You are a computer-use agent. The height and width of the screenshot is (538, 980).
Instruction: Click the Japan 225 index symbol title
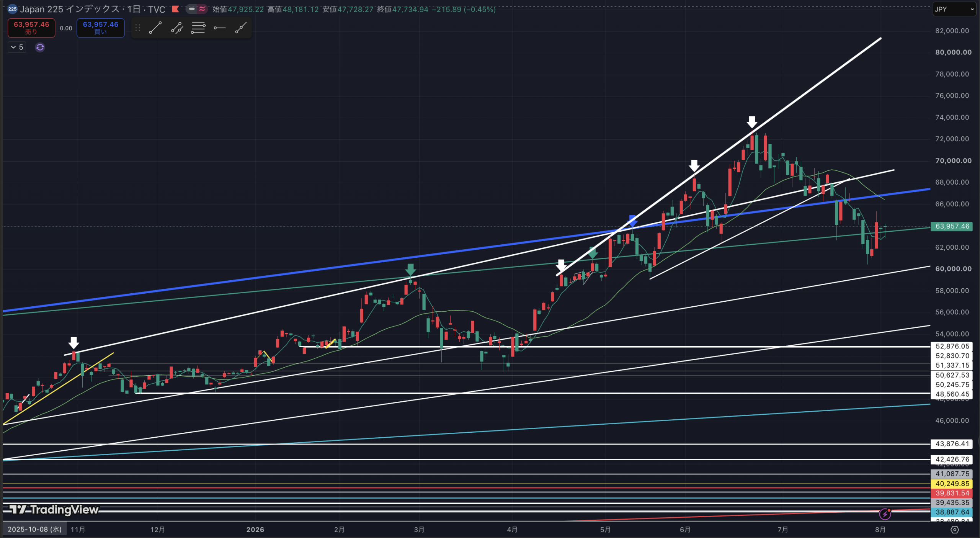click(x=93, y=9)
